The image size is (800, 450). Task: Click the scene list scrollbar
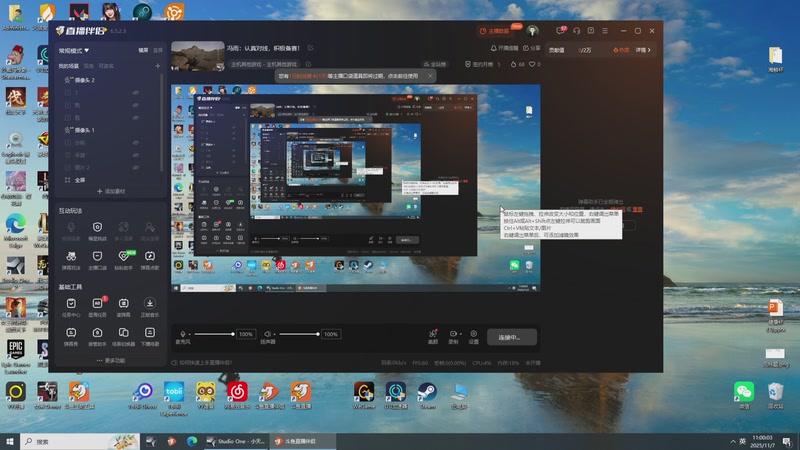[x=162, y=122]
